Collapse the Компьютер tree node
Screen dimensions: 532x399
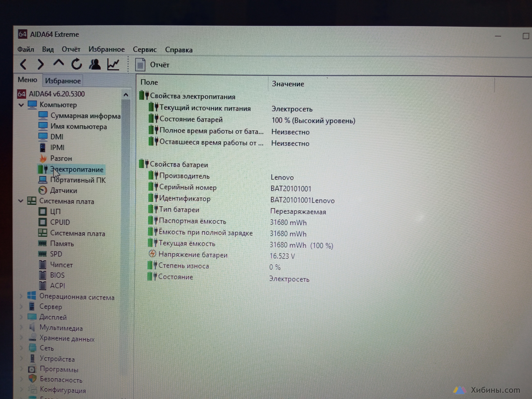pos(21,105)
